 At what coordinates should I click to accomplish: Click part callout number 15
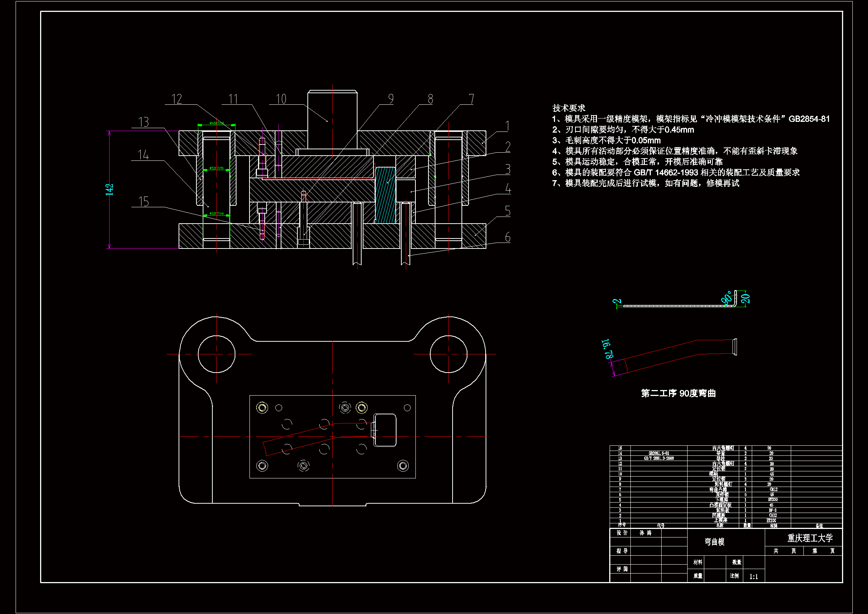click(144, 202)
